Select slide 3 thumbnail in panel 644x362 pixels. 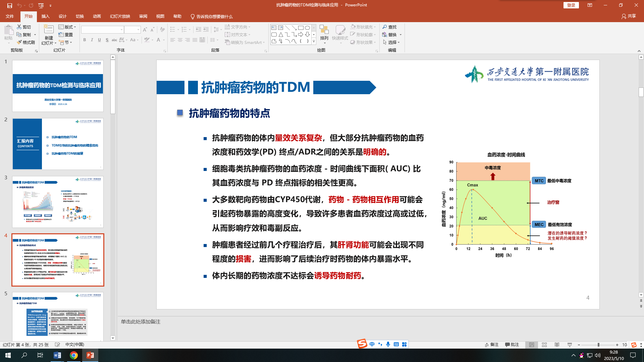pyautogui.click(x=58, y=202)
